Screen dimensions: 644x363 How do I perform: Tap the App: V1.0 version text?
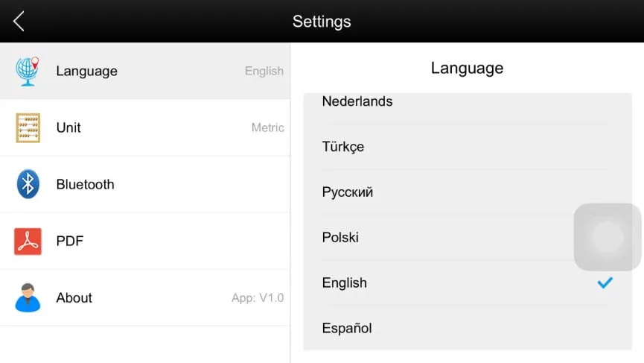257,298
